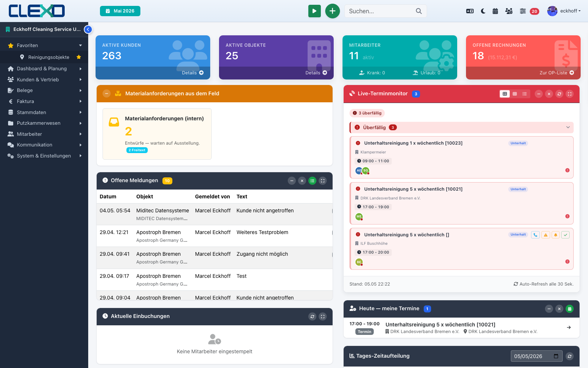This screenshot has height=368, width=588.
Task: Refresh the Live-Terminmonitor panel
Action: [x=559, y=94]
